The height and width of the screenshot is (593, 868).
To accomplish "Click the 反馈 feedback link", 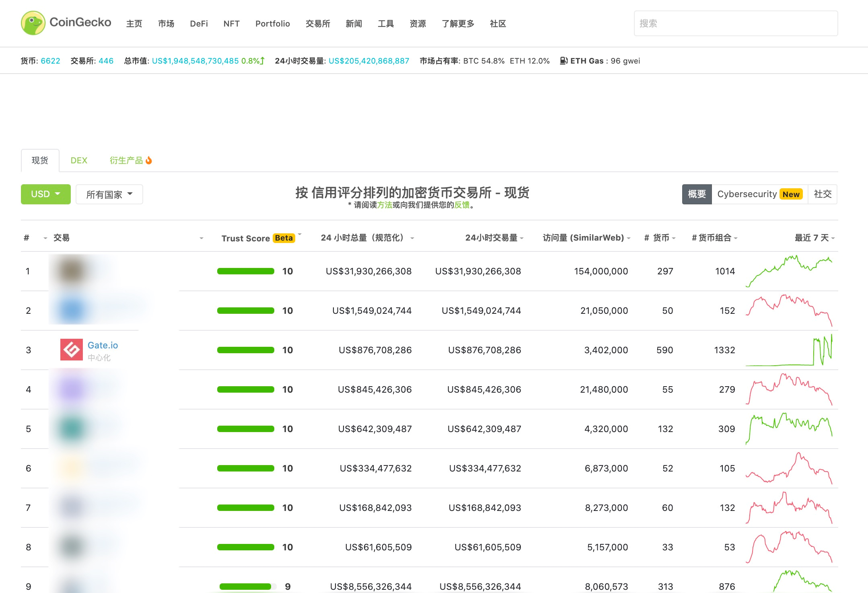I will click(x=461, y=206).
